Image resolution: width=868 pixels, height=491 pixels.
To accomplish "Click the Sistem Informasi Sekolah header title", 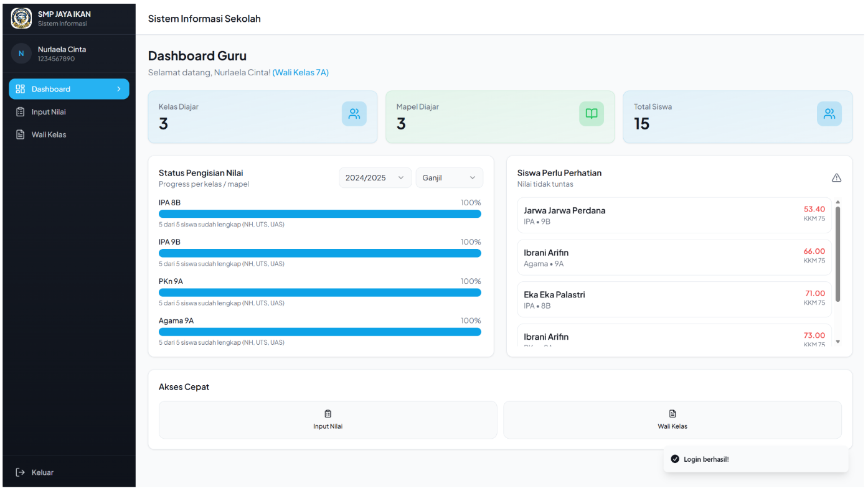I will pyautogui.click(x=204, y=19).
